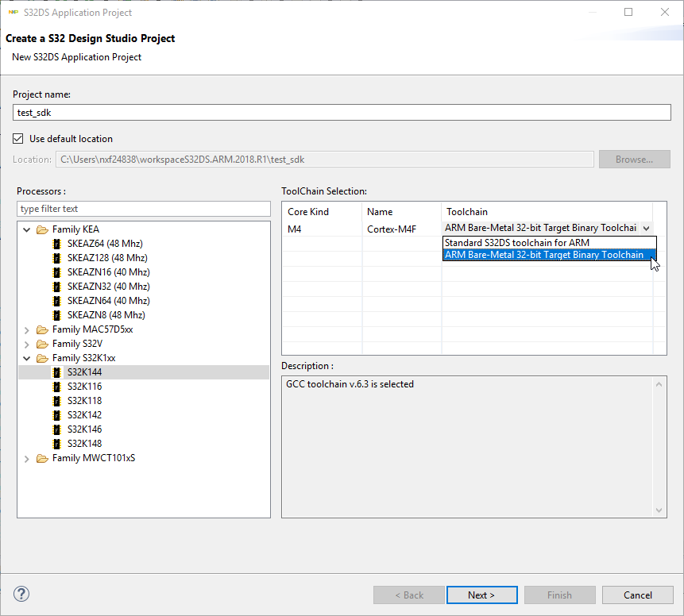This screenshot has width=684, height=616.
Task: Expand the Family MWCT101xS tree node
Action: coord(26,459)
